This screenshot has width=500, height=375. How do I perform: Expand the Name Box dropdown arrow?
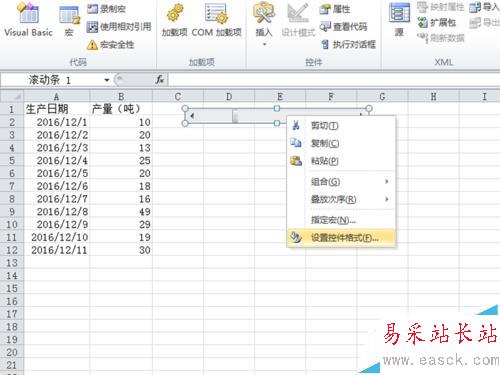[x=107, y=80]
